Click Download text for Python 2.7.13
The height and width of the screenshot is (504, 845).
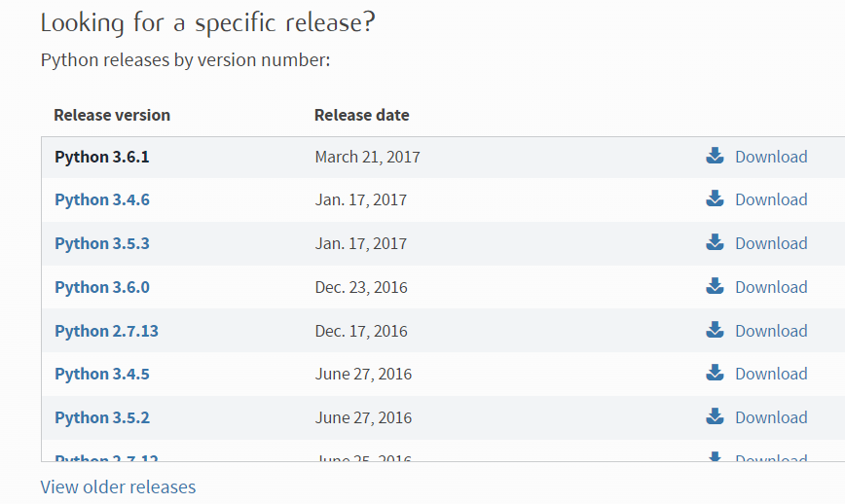770,331
